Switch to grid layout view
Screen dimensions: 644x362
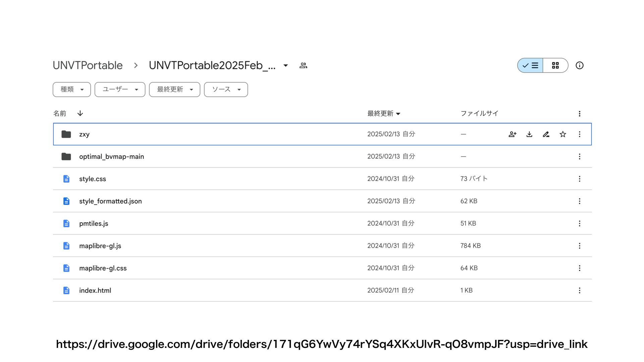pyautogui.click(x=555, y=65)
